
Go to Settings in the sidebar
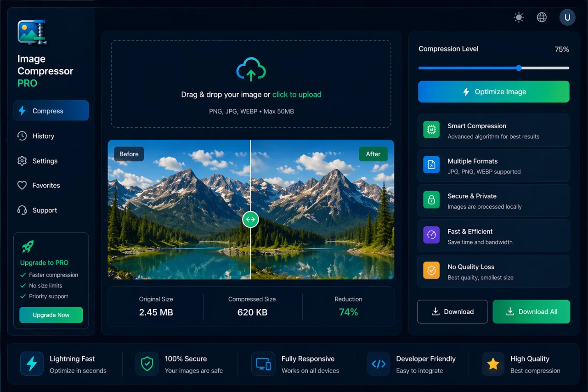(51, 161)
